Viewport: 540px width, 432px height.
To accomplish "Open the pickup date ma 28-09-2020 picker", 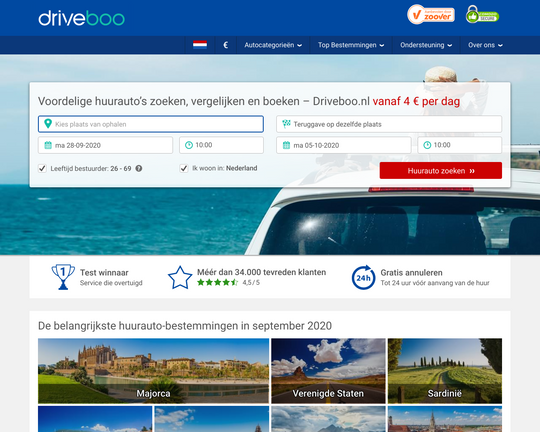I will [x=105, y=145].
